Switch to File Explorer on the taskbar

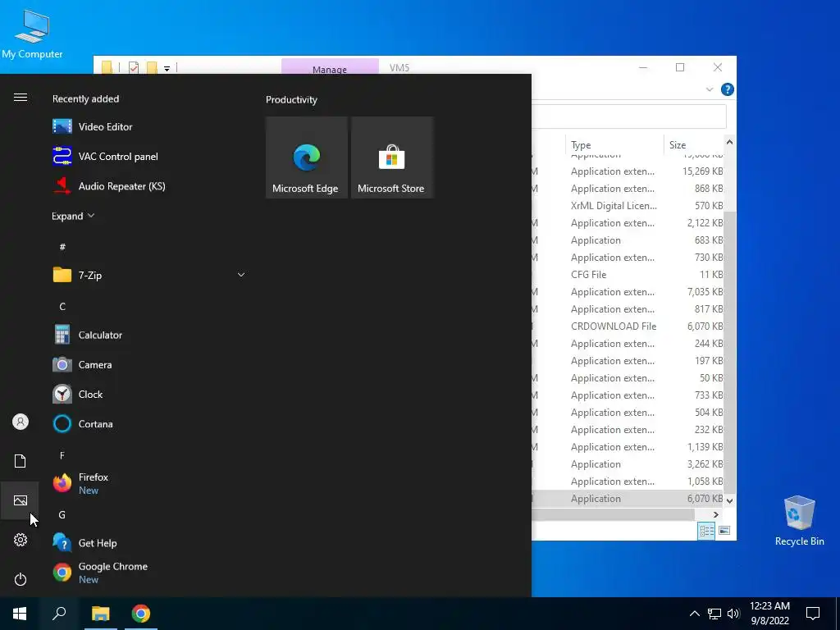tap(100, 614)
